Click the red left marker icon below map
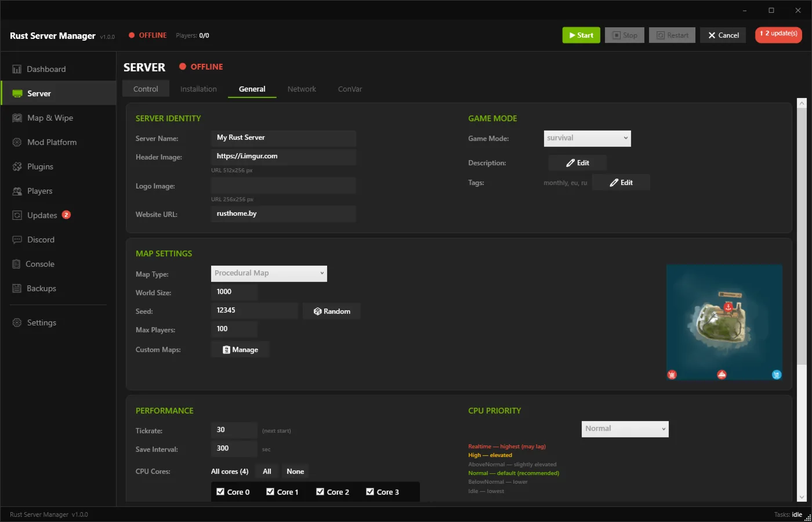The image size is (812, 522). (672, 375)
